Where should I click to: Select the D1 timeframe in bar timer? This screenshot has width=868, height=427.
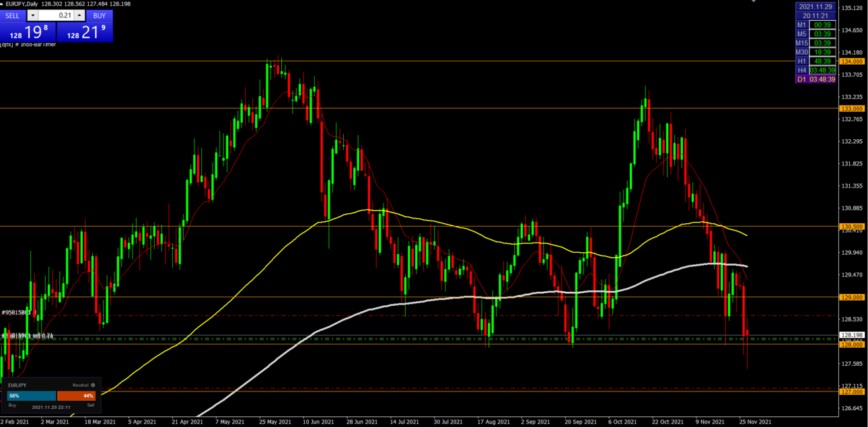801,79
